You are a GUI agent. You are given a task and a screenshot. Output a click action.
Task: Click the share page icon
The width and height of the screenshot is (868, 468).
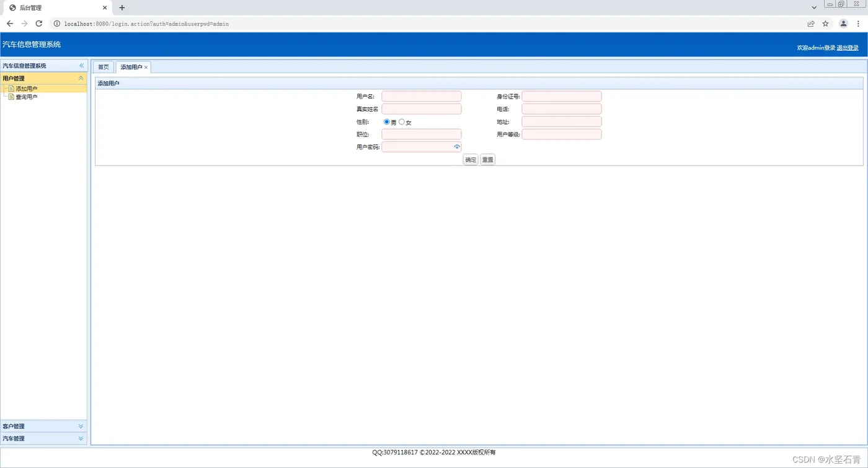(x=810, y=24)
